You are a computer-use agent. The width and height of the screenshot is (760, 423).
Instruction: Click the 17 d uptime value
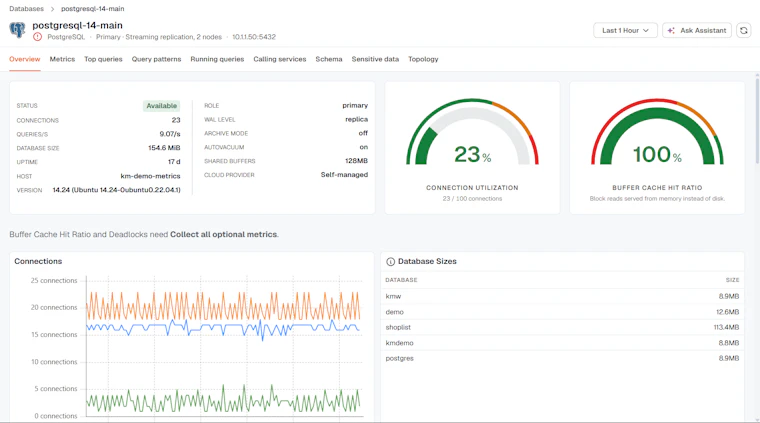pos(174,162)
